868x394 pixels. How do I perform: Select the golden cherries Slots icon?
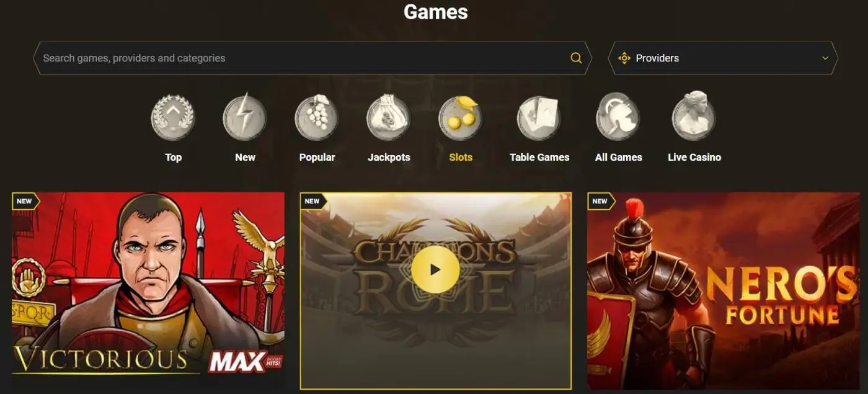(461, 117)
